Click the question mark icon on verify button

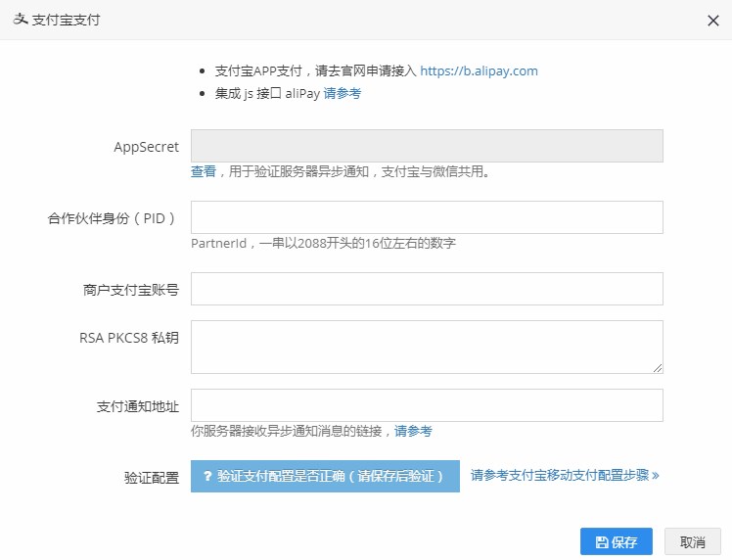207,476
